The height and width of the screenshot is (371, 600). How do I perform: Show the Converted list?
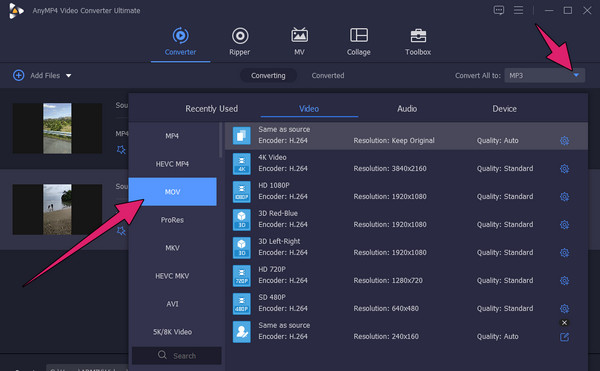(x=328, y=75)
